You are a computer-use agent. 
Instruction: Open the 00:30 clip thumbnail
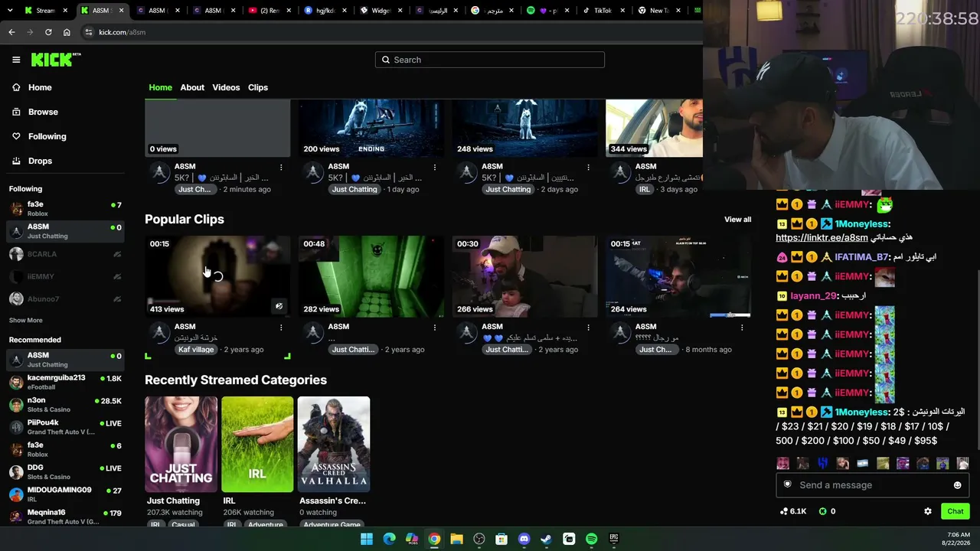click(x=525, y=276)
